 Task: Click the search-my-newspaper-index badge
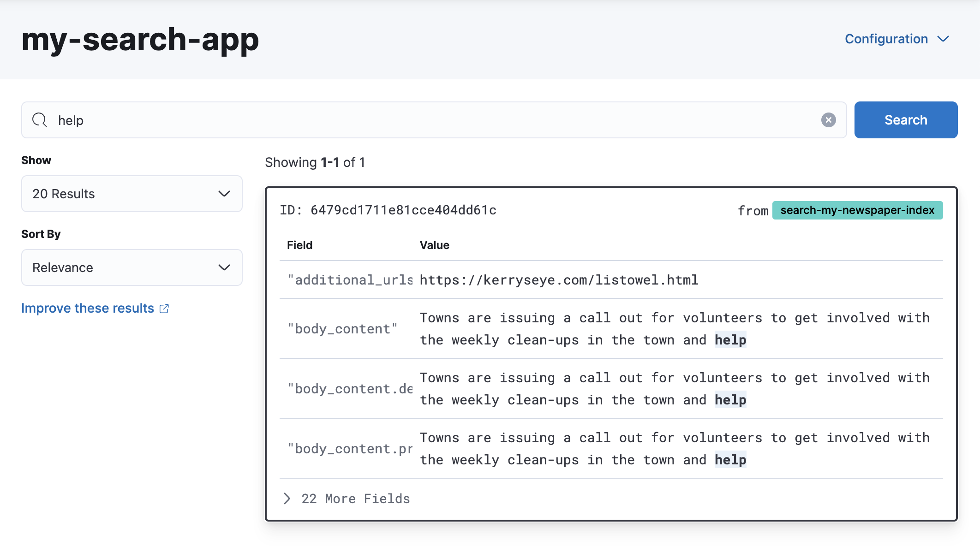click(857, 210)
